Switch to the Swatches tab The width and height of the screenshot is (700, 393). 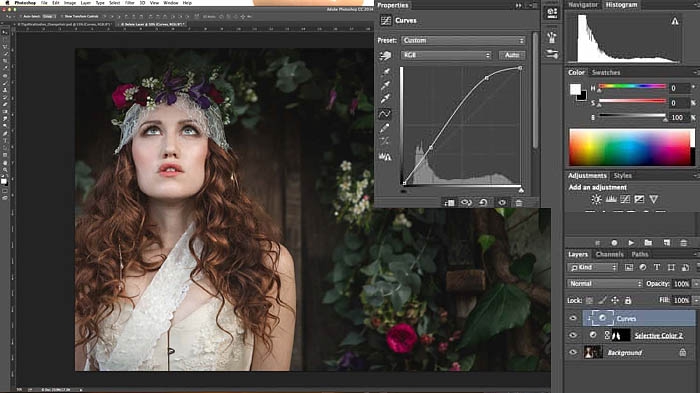tap(606, 72)
